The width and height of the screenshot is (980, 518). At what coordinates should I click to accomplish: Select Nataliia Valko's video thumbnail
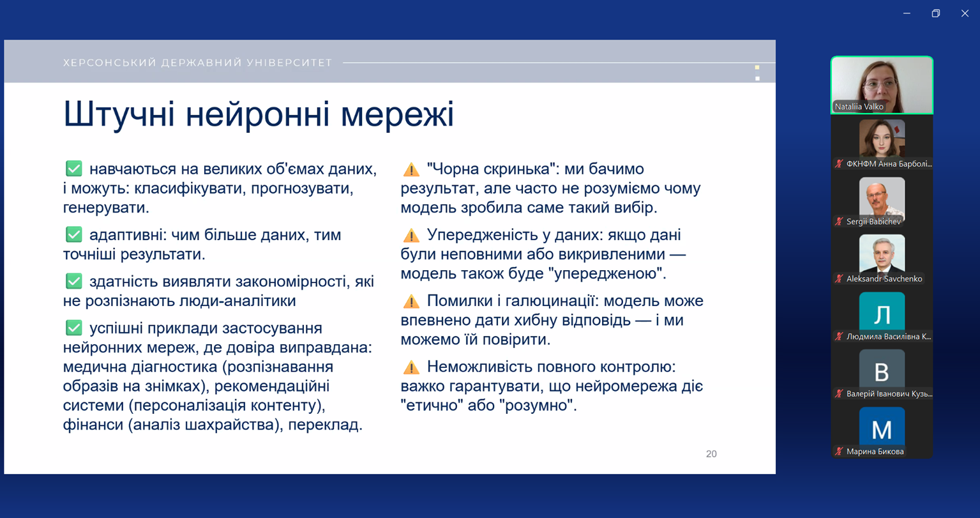882,85
